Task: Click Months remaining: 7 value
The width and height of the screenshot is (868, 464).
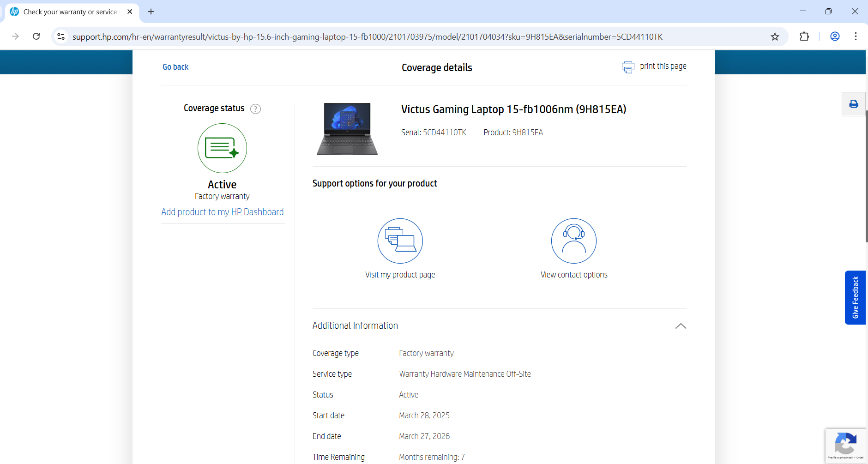Action: point(432,457)
